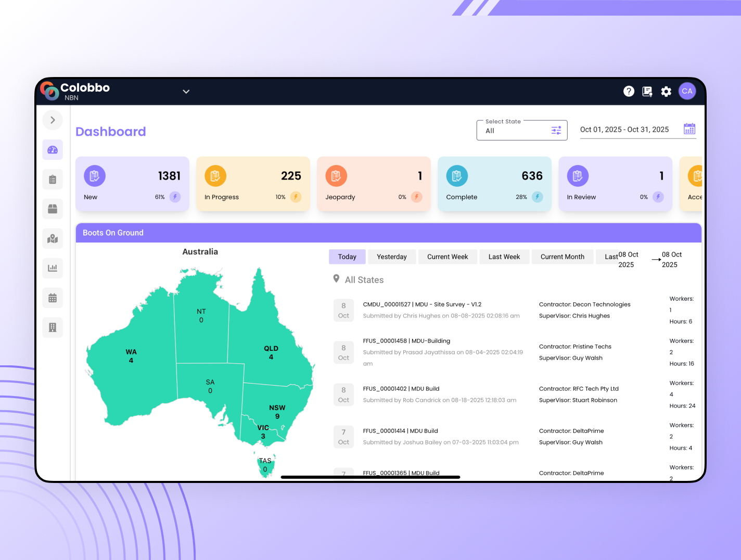Open the calendar icon in sidebar
The height and width of the screenshot is (560, 741).
coord(53,298)
